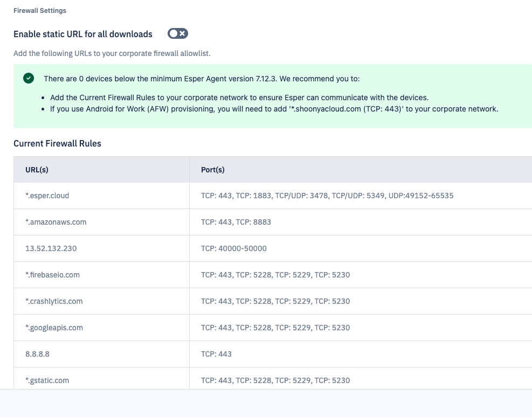Image resolution: width=532 pixels, height=417 pixels.
Task: Click the minimum Esper Agent version message
Action: tap(202, 79)
